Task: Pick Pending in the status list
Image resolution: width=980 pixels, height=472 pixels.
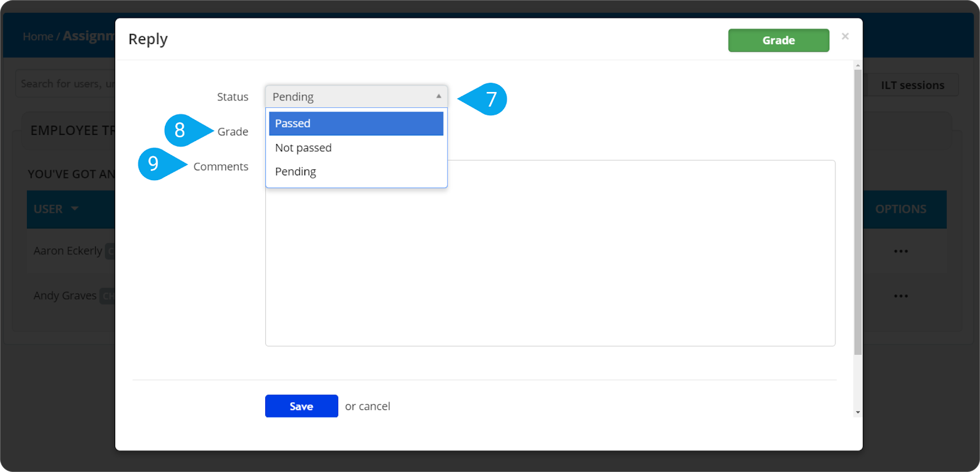Action: (356, 172)
